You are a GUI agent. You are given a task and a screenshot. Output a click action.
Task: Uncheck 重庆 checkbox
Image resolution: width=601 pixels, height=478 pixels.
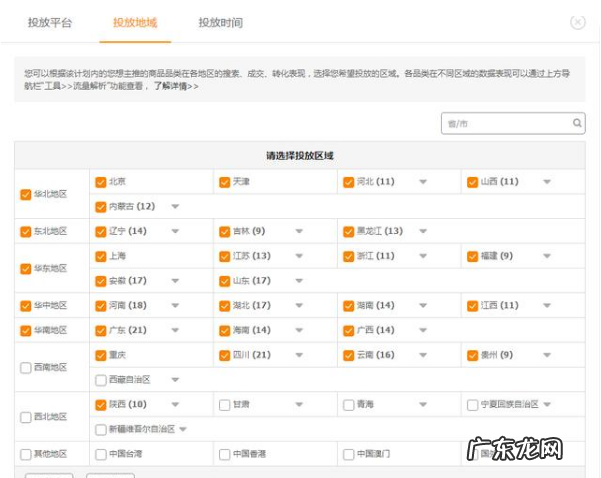tap(101, 355)
